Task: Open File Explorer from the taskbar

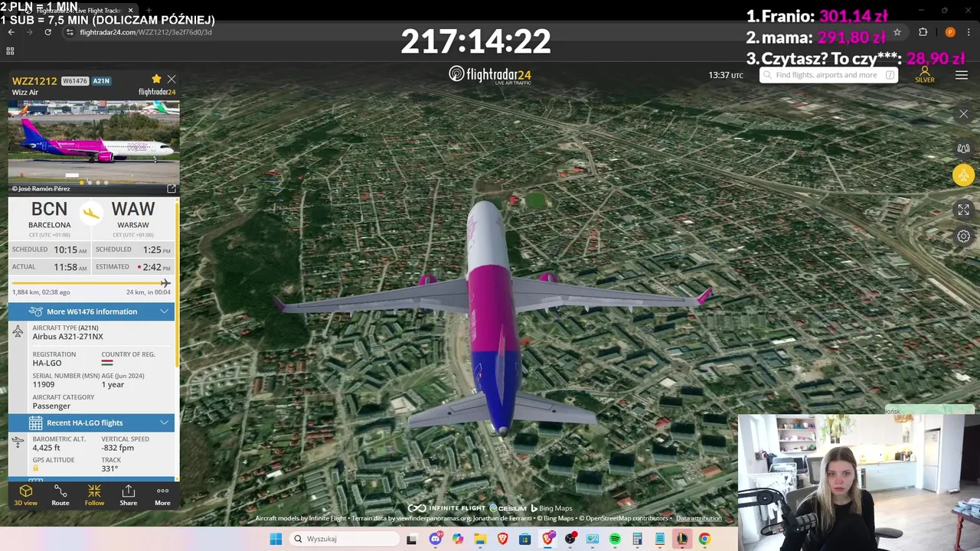Action: tap(480, 539)
